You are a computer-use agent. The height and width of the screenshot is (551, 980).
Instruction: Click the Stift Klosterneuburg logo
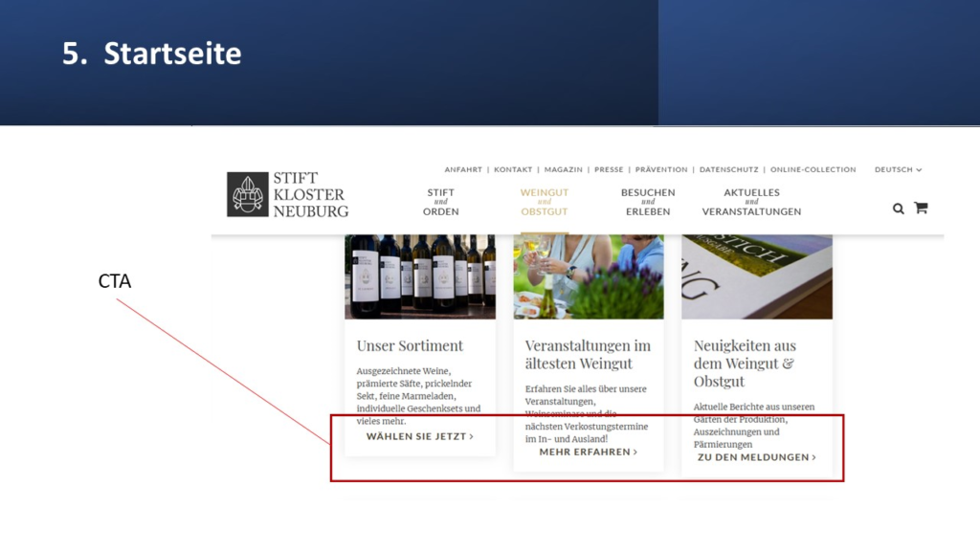tap(288, 195)
